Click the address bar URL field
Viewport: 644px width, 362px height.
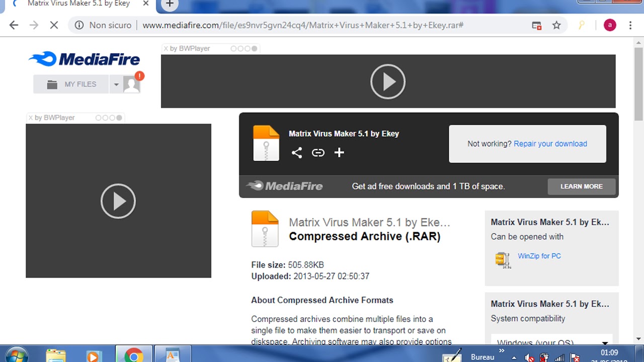[x=302, y=25]
